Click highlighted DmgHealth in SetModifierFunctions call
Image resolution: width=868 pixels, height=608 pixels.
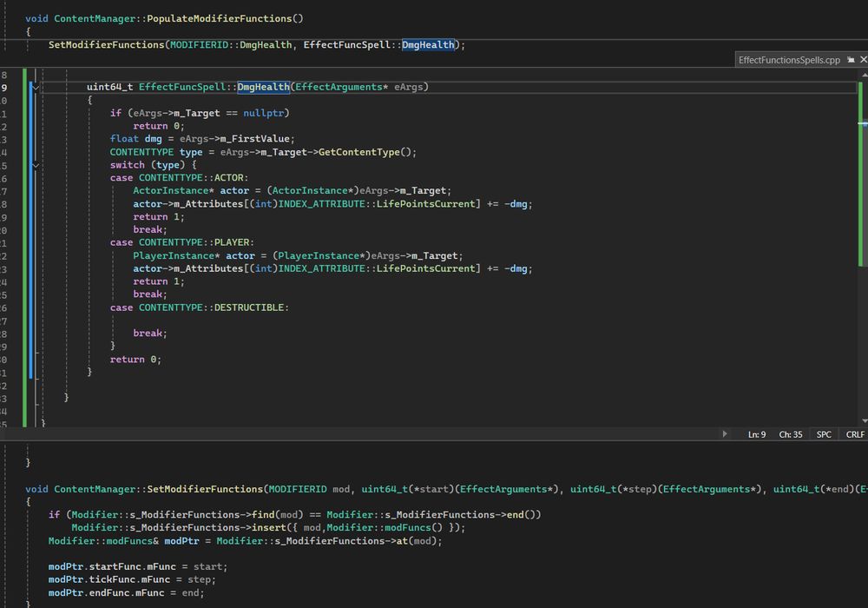(428, 45)
